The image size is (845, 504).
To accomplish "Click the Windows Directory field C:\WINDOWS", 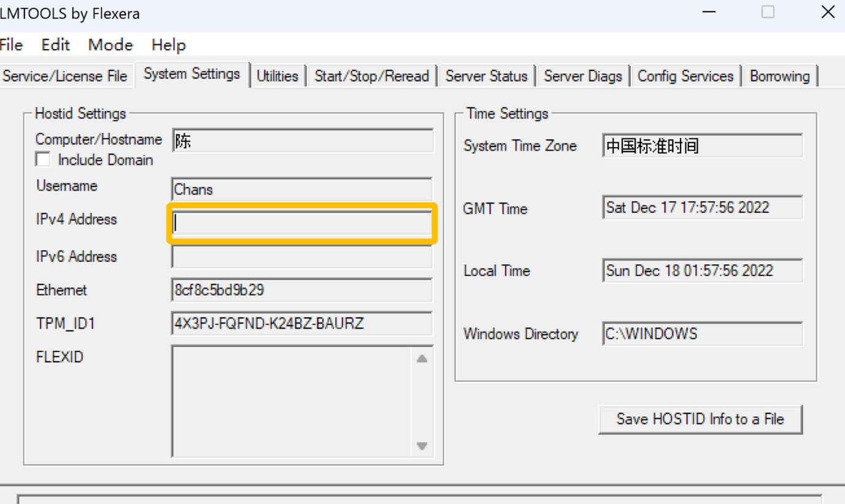I will click(703, 334).
